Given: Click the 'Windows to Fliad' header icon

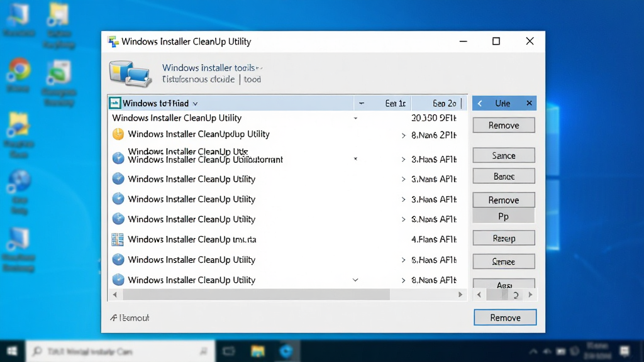Looking at the screenshot, I should (115, 103).
